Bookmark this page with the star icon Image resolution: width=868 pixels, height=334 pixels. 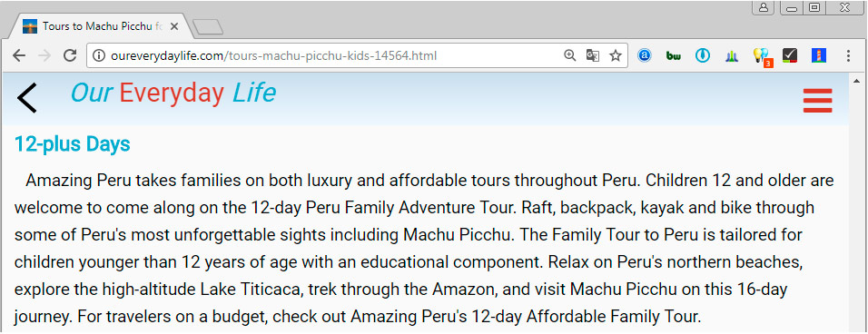(x=615, y=55)
